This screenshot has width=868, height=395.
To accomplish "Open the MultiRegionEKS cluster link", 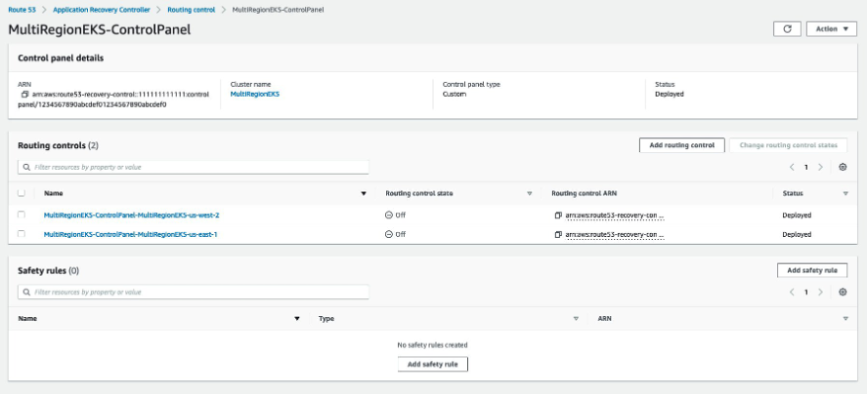I will [x=255, y=94].
